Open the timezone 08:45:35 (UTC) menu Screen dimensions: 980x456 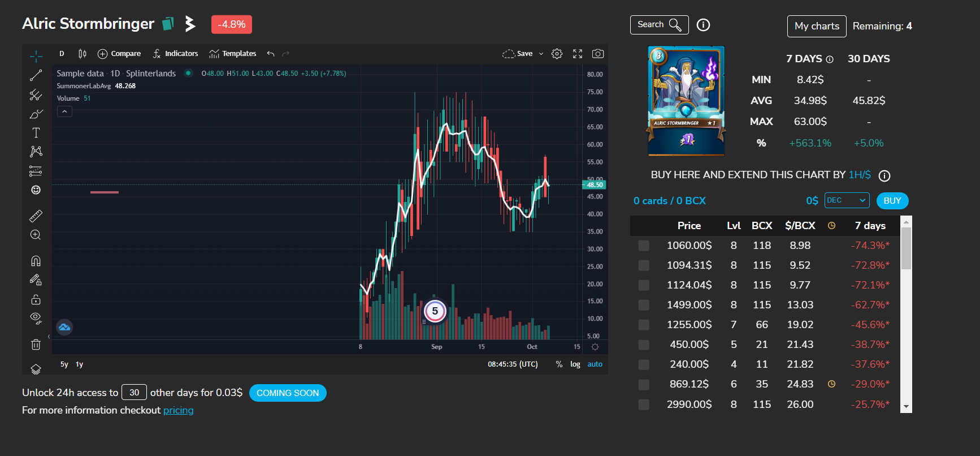513,364
